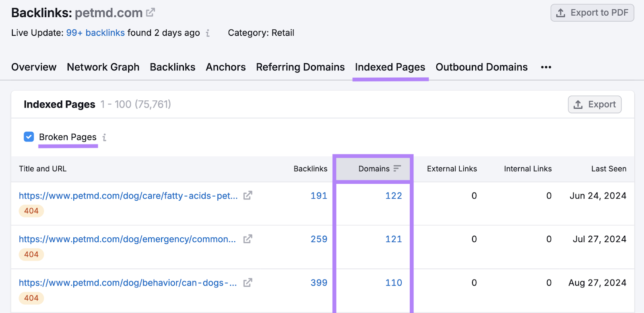Screen dimensions: 644x313
Task: Click 404 badge under fatty-acids-pet URL
Action: pyautogui.click(x=31, y=211)
